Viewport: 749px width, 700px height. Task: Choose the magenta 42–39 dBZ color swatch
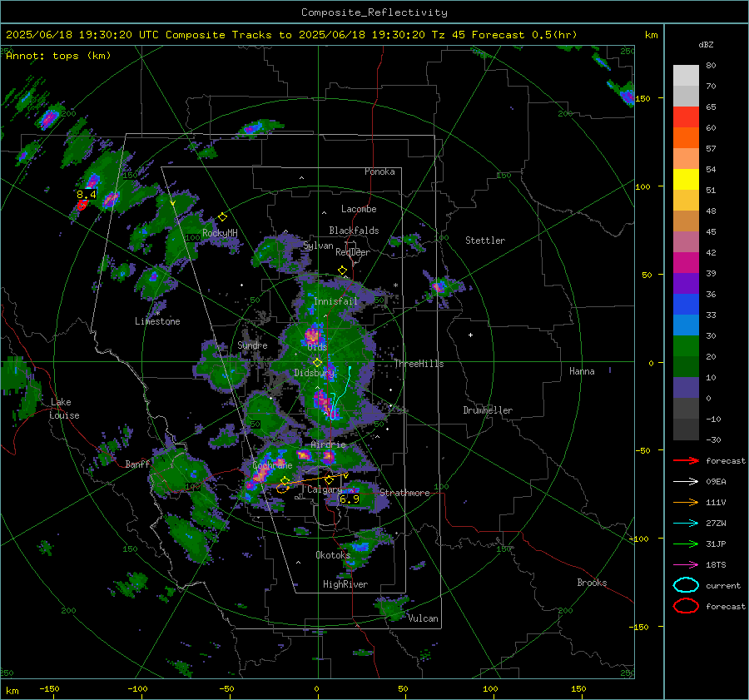click(686, 263)
